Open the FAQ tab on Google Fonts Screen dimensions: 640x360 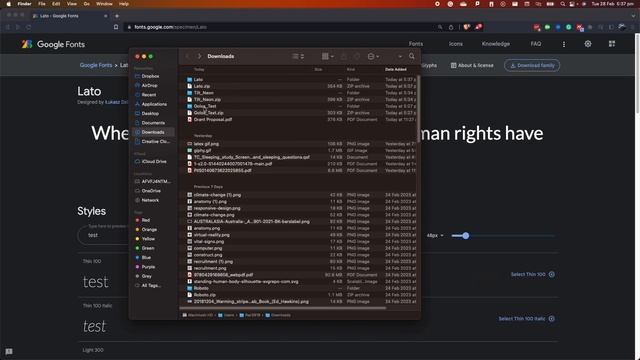(x=536, y=44)
